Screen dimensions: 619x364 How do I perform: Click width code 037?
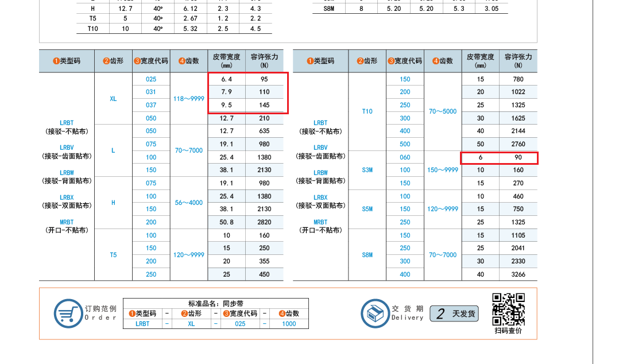(151, 105)
